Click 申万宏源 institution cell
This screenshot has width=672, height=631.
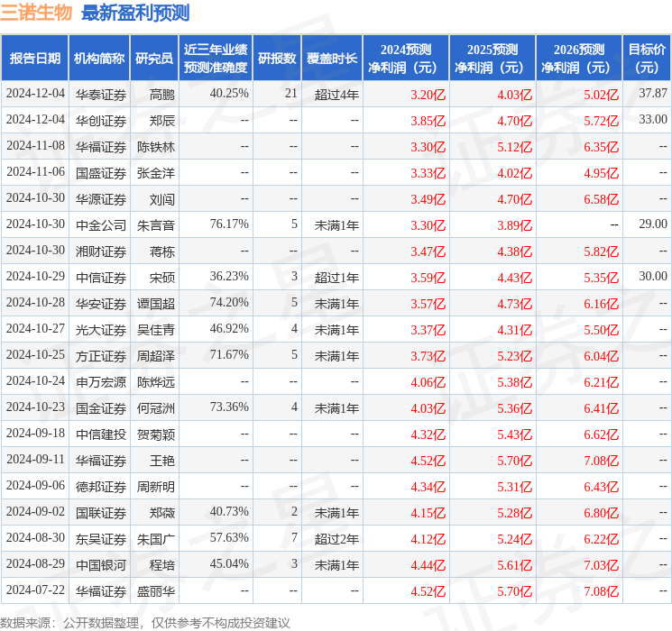click(101, 382)
